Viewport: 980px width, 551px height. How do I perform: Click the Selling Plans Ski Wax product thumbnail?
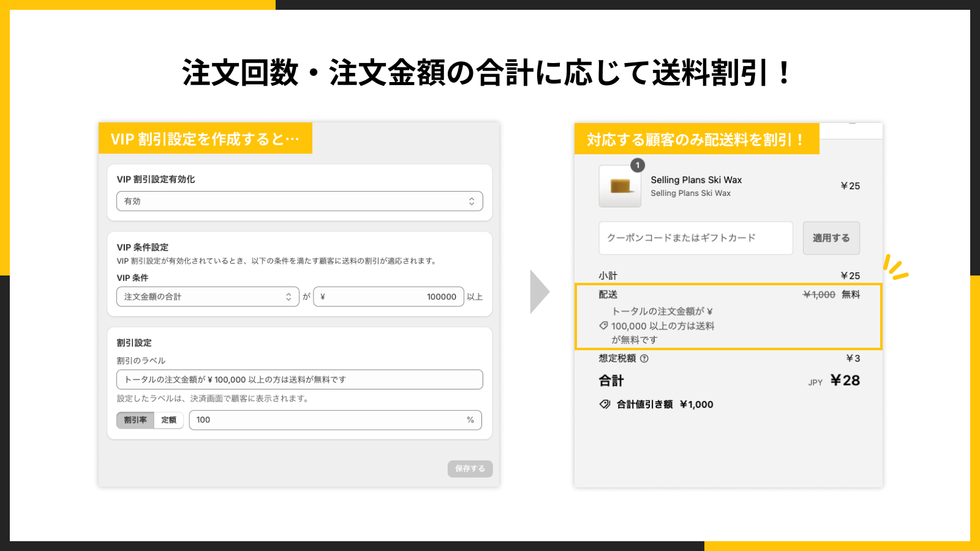click(x=619, y=187)
